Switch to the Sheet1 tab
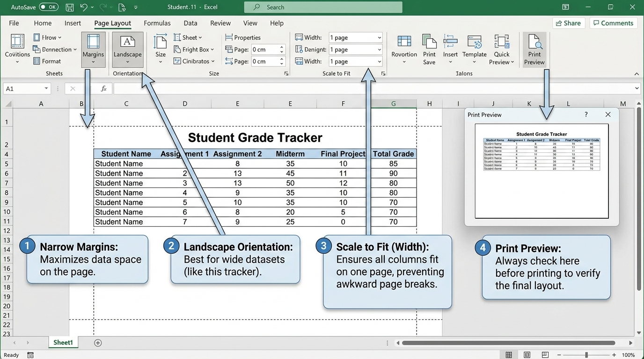This screenshot has height=359, width=644. click(x=63, y=343)
